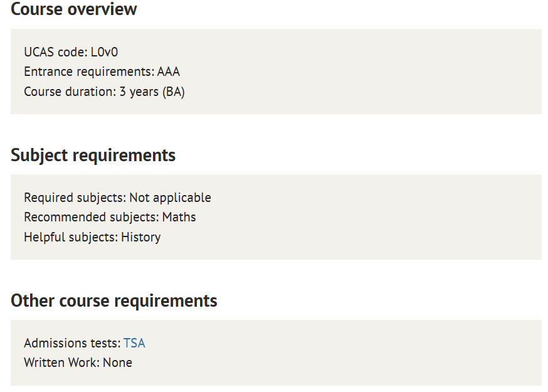Click Required subjects Not applicable line
The width and height of the screenshot is (548, 392).
pyautogui.click(x=117, y=198)
